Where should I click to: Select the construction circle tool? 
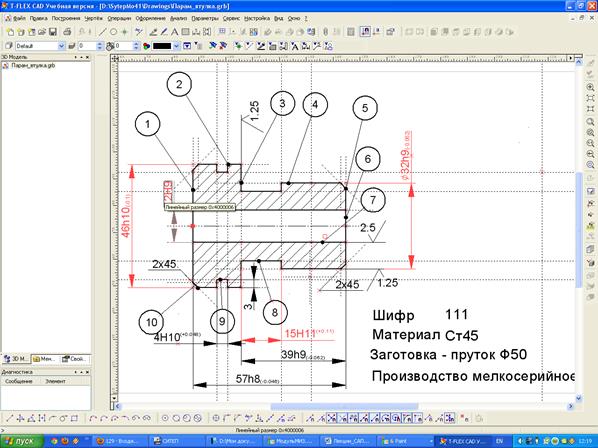[x=113, y=32]
